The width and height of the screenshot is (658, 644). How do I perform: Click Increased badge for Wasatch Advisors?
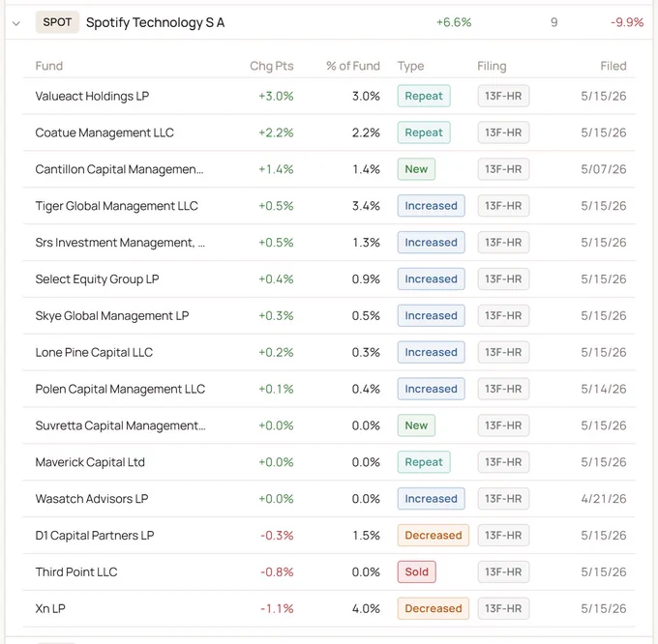(431, 499)
